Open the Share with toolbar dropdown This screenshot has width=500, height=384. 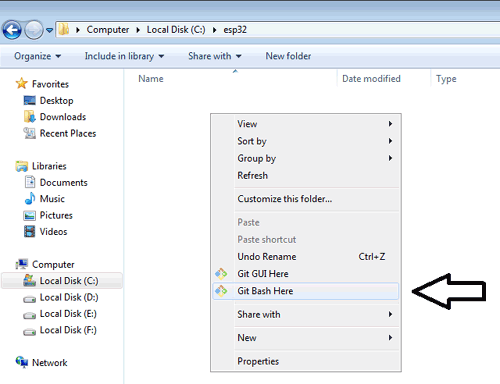pyautogui.click(x=215, y=56)
